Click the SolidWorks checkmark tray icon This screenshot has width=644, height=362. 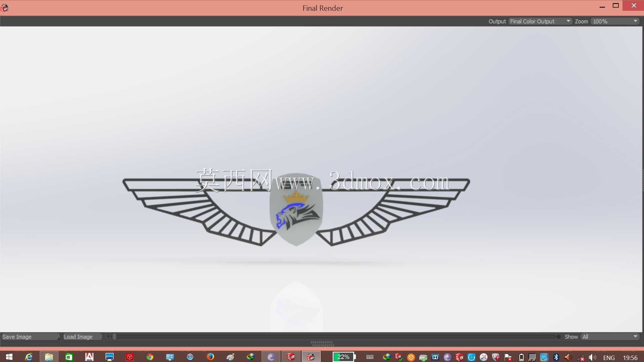point(399,357)
